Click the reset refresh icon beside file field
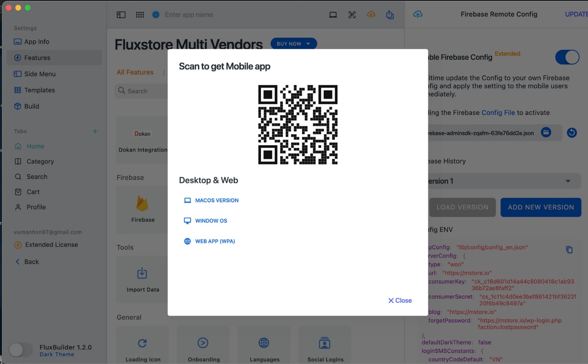The height and width of the screenshot is (364, 588). pyautogui.click(x=572, y=133)
